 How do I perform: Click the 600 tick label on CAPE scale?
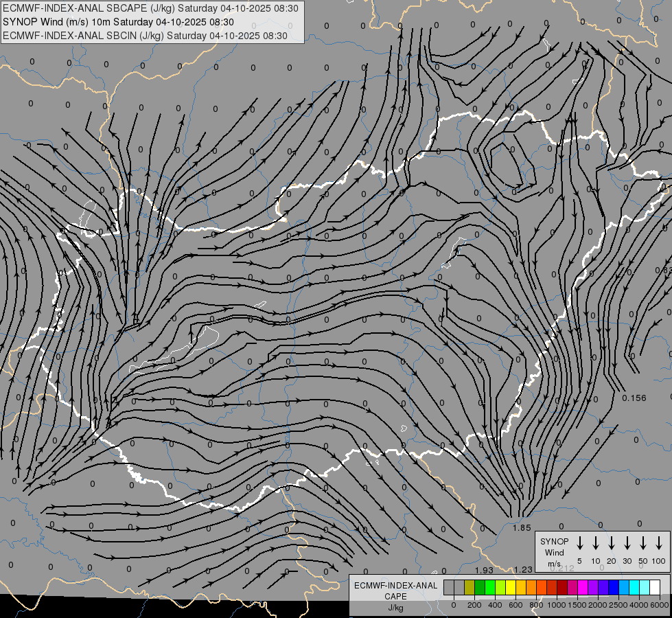click(515, 605)
